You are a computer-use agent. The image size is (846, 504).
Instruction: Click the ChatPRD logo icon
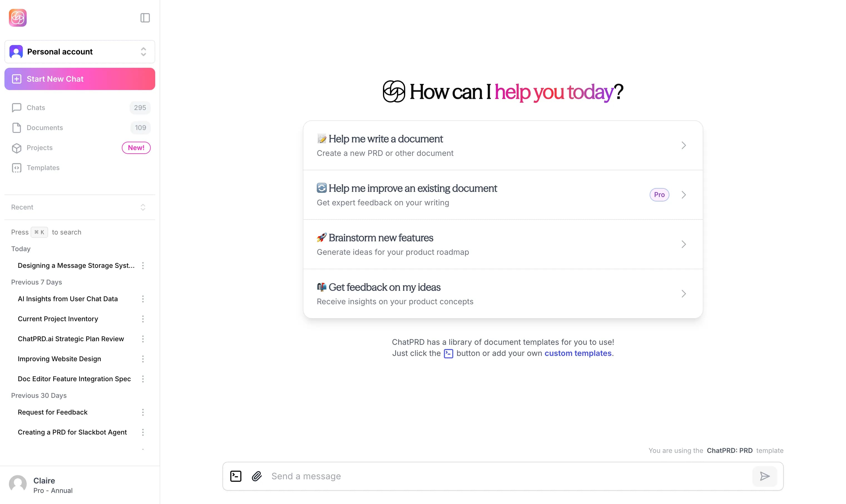pos(18,18)
